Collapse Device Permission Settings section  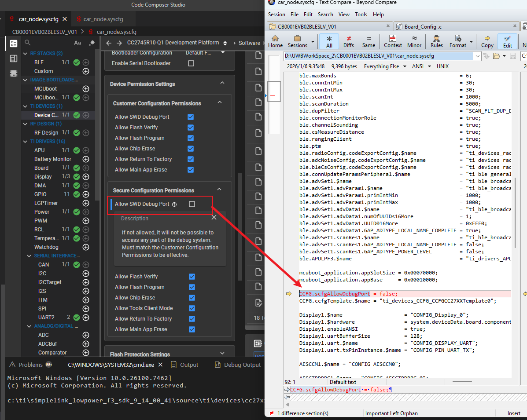point(222,83)
